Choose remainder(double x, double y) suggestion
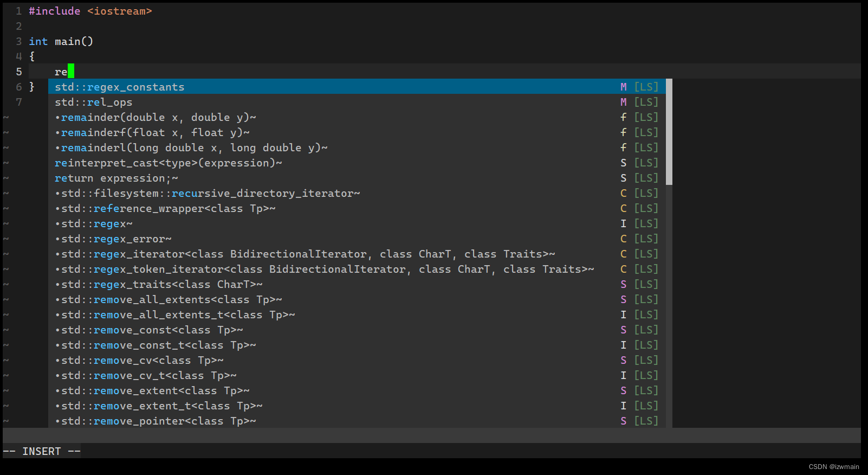868x475 pixels. (357, 117)
